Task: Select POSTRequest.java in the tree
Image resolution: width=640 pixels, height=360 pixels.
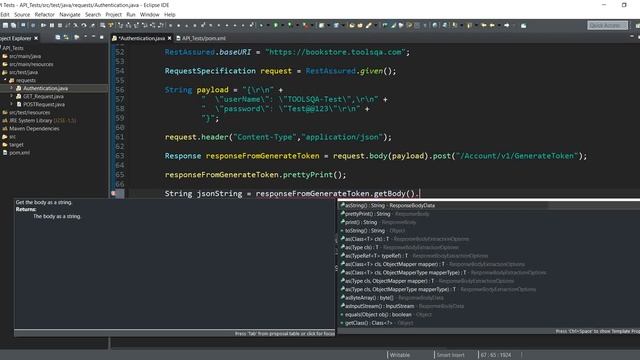Action: click(x=44, y=104)
